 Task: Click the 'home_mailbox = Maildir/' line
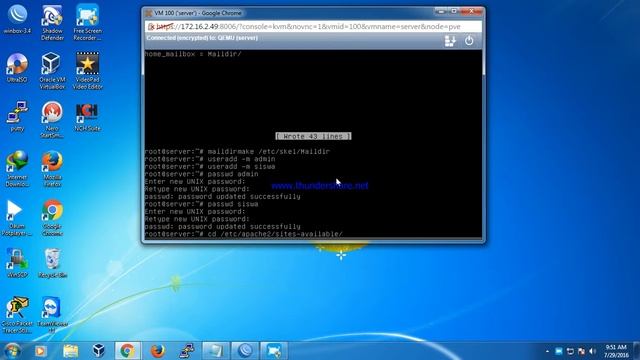193,54
